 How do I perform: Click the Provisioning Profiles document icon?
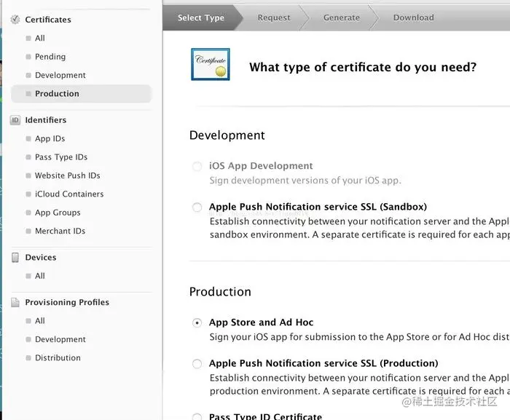point(15,302)
